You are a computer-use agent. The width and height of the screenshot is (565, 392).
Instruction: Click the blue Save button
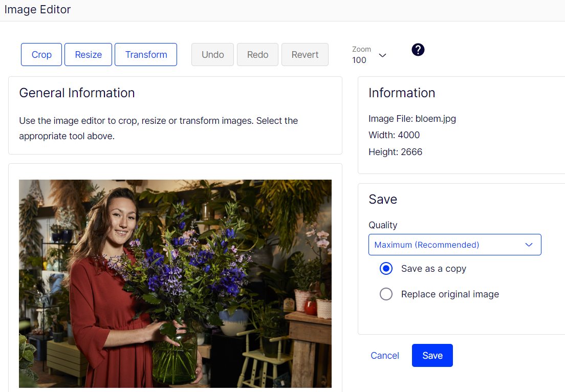432,356
